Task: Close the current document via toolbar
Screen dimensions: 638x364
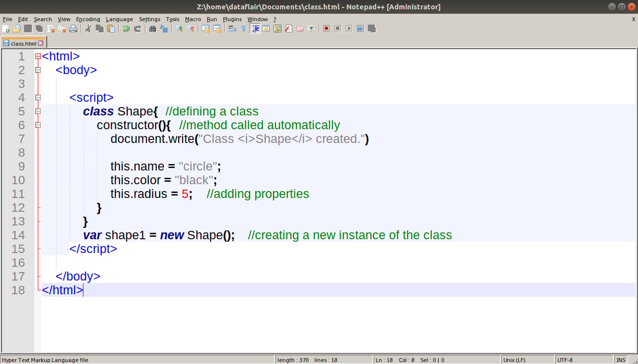Action: point(51,28)
